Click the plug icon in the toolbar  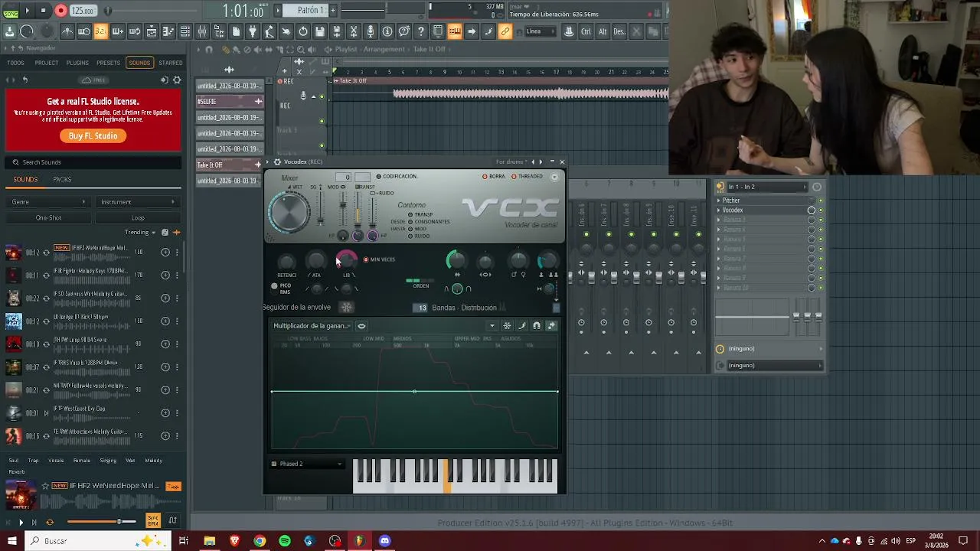click(253, 31)
